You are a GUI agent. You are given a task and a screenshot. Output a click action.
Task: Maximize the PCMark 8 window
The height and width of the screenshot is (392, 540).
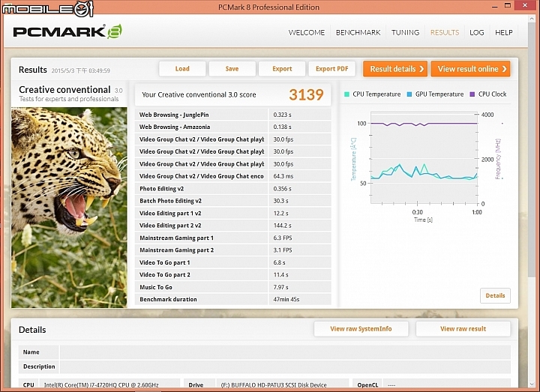(508, 5)
